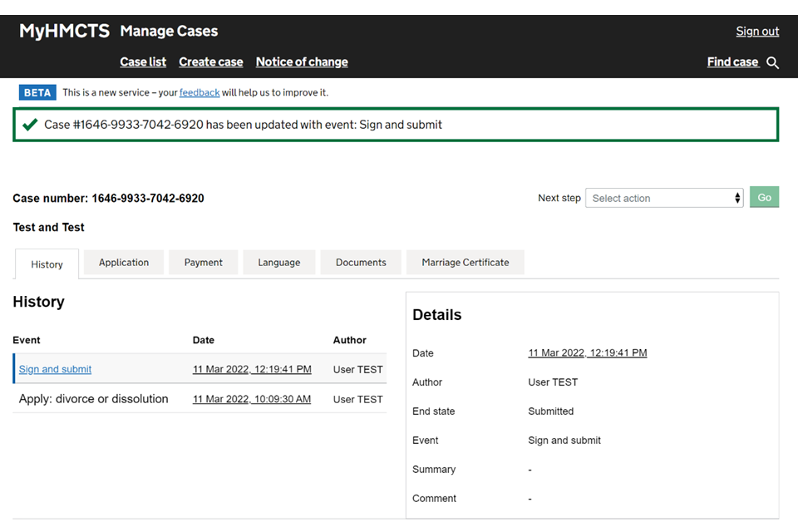Click the green success checkmark icon
The width and height of the screenshot is (798, 532).
tap(30, 125)
